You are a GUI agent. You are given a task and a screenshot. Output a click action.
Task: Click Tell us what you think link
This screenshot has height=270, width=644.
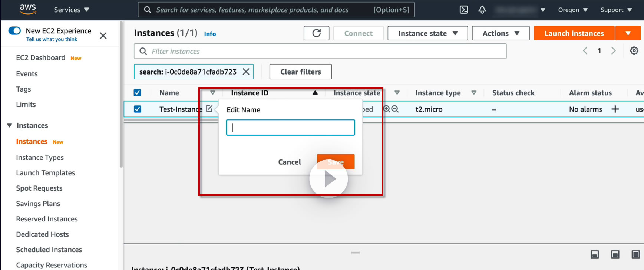coord(52,39)
